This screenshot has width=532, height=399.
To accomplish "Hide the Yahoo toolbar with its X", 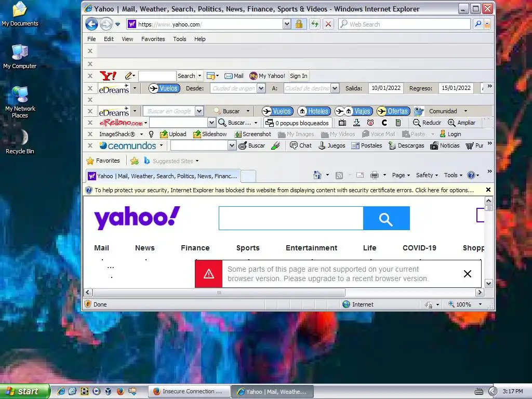I will pyautogui.click(x=90, y=76).
